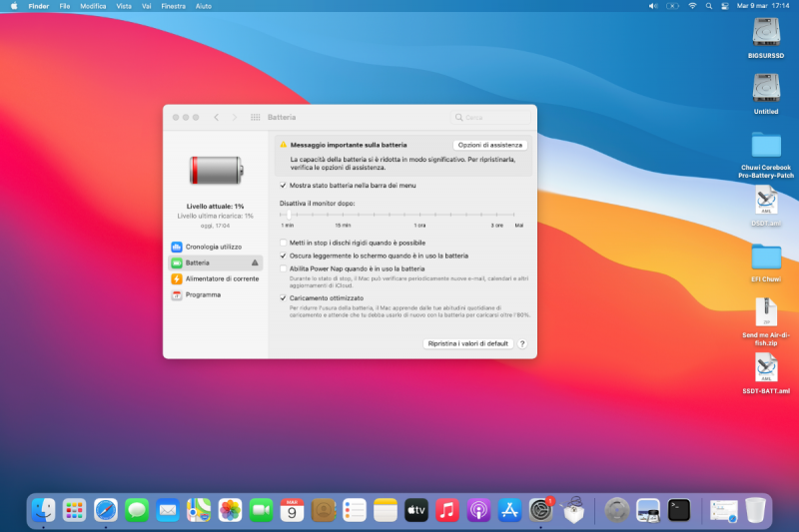Open the Finestra menu
Image resolution: width=799 pixels, height=532 pixels.
[x=173, y=6]
